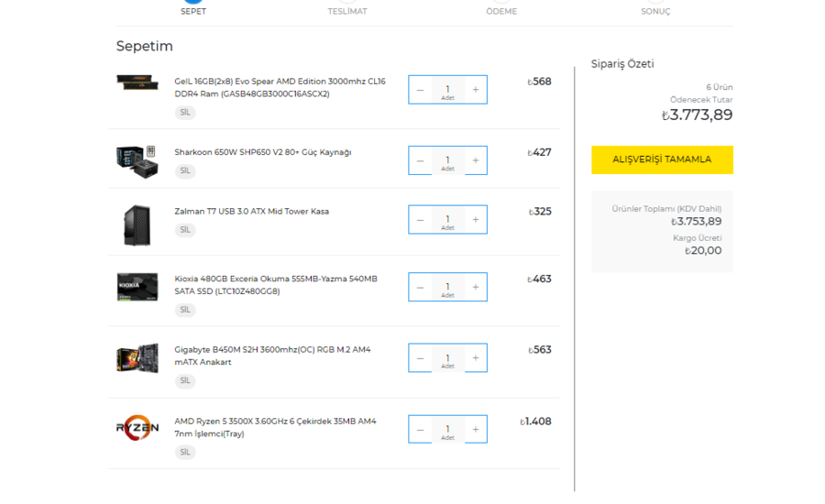Click the AMD Ryzen logo thumbnail
The image size is (825, 504).
pos(137,429)
